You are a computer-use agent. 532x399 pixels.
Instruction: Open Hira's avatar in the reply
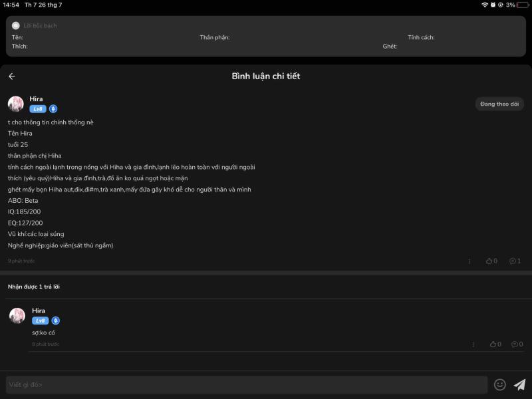[x=17, y=315]
